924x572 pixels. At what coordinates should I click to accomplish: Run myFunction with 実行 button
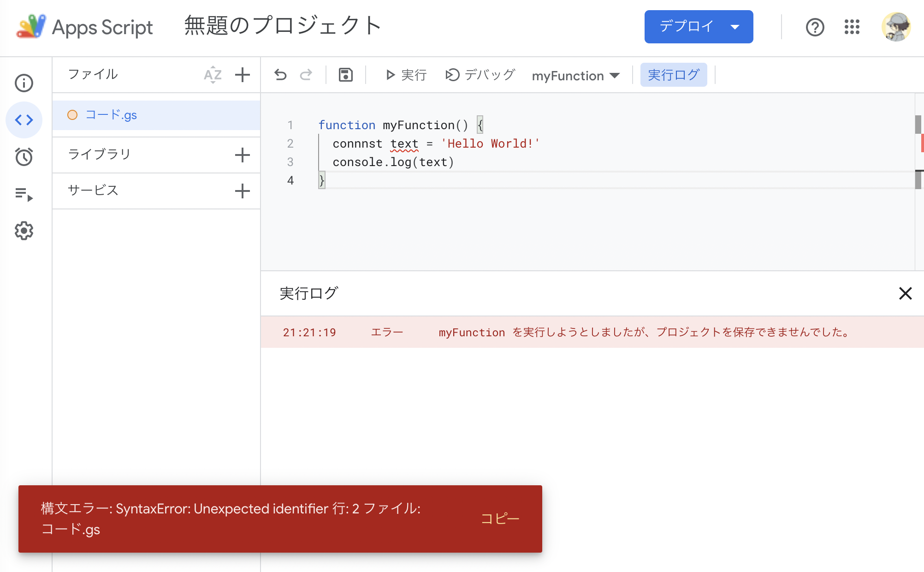[x=406, y=75]
